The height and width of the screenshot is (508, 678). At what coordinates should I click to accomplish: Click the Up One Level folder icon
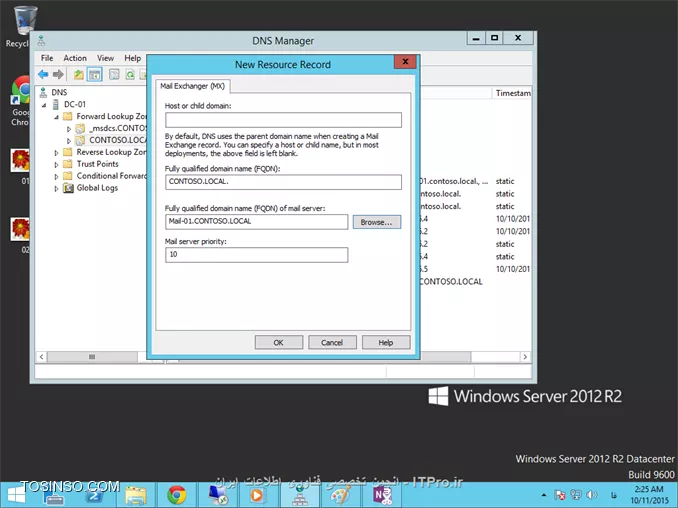(x=78, y=75)
